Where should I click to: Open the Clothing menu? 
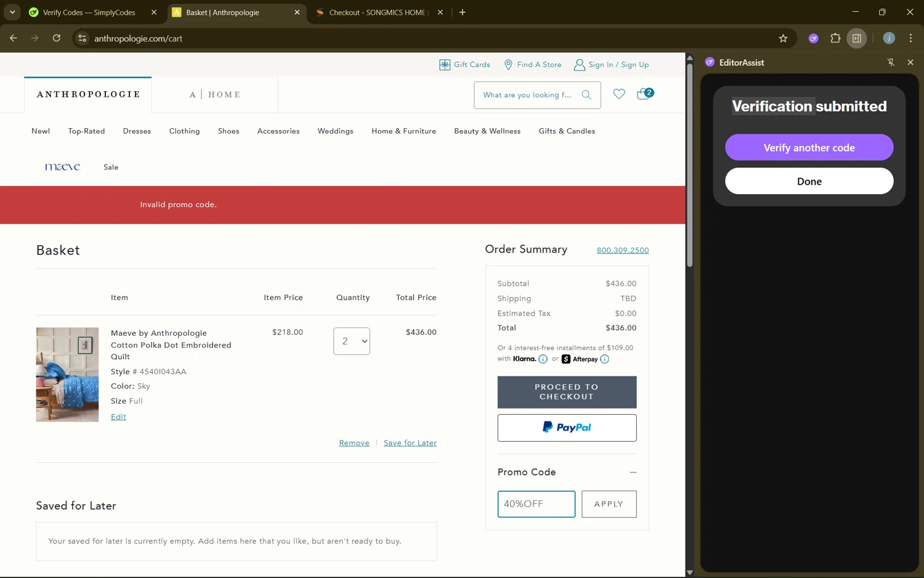184,131
